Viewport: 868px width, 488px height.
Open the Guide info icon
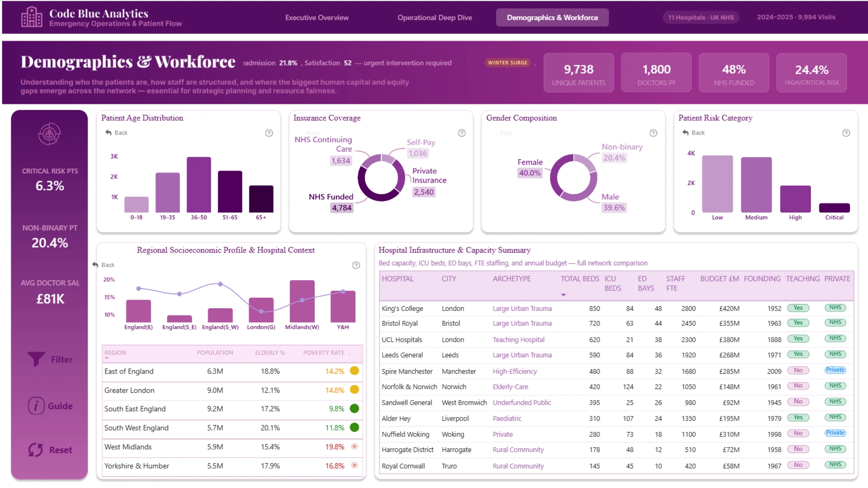point(36,406)
